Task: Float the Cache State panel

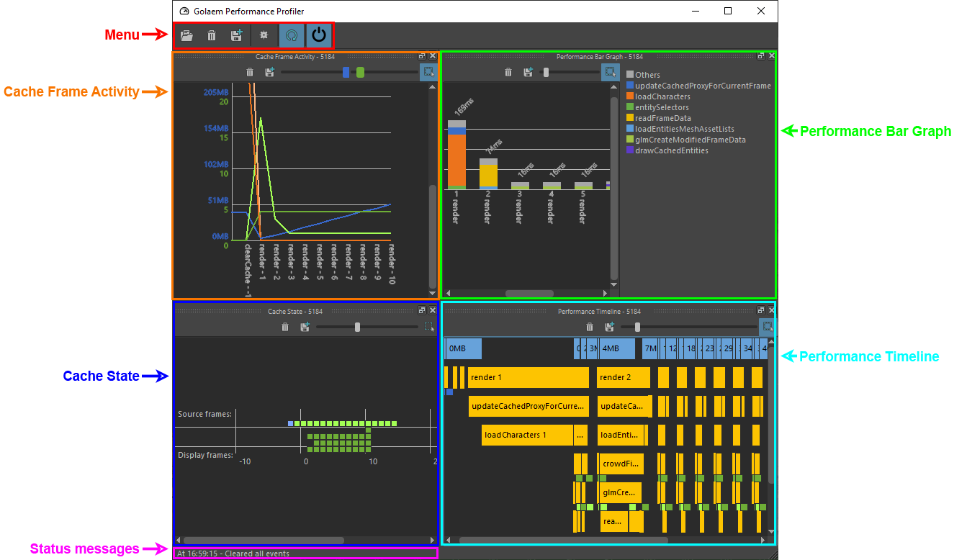Action: click(423, 310)
